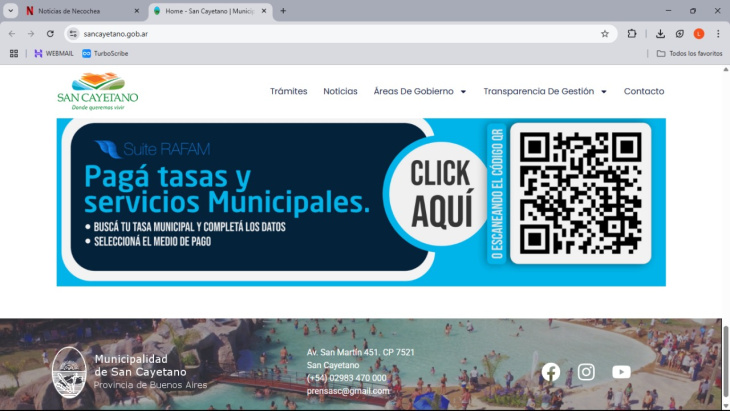The width and height of the screenshot is (730, 411).
Task: Open the tab search dropdown arrow
Action: point(10,11)
